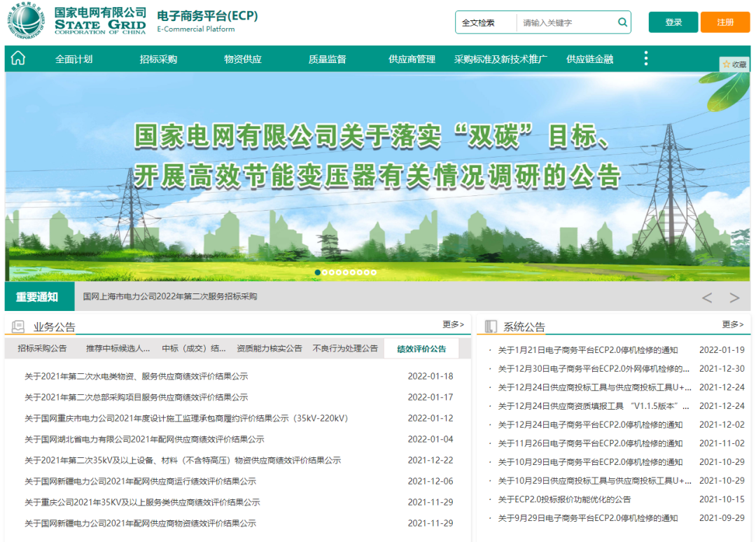Expand 更多 in 业务公告 section
This screenshot has width=756, height=542.
click(453, 324)
